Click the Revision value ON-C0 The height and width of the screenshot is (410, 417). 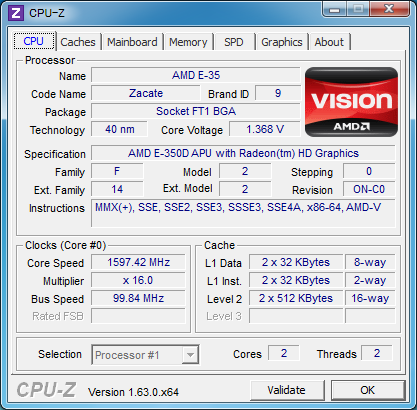point(369,189)
